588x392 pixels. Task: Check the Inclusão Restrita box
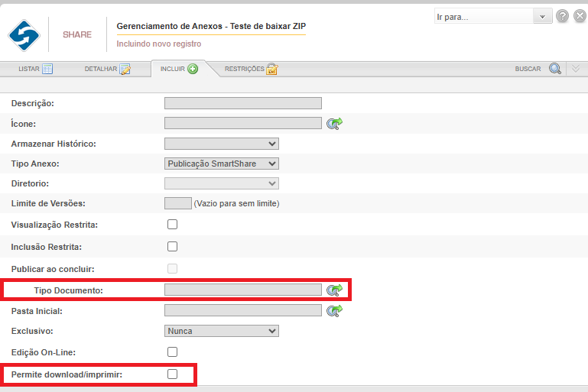pyautogui.click(x=172, y=246)
